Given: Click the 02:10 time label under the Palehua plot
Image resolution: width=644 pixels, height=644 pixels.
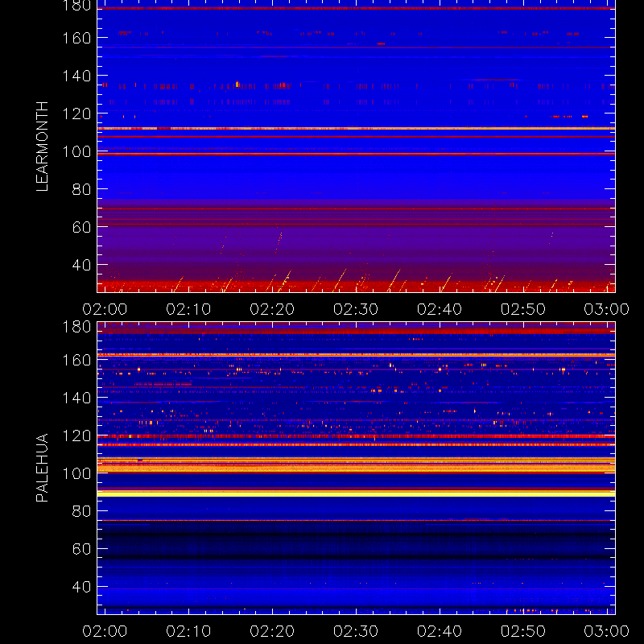Looking at the screenshot, I should click(188, 631).
